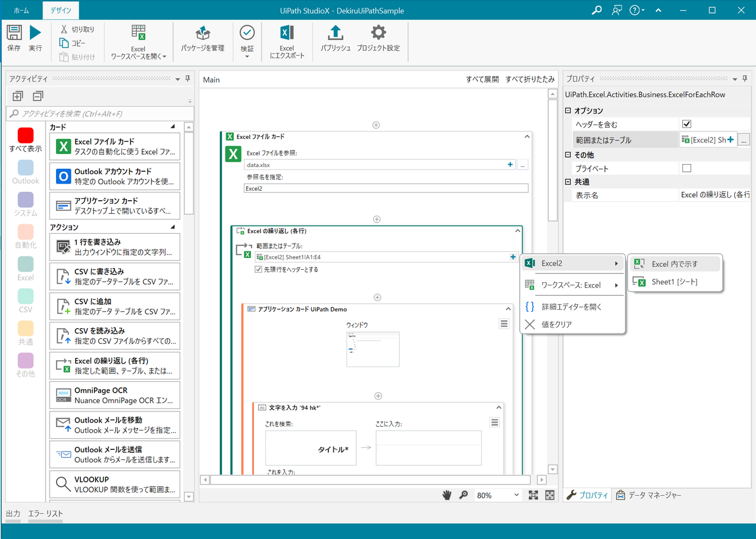Click the Copy (コピー) toolbar item
The width and height of the screenshot is (756, 539).
tap(72, 43)
